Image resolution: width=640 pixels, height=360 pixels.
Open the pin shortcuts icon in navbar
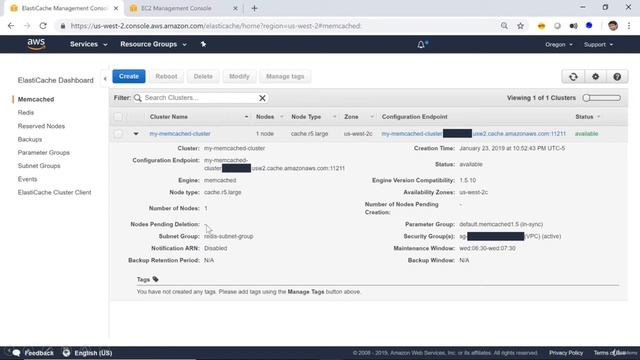203,44
